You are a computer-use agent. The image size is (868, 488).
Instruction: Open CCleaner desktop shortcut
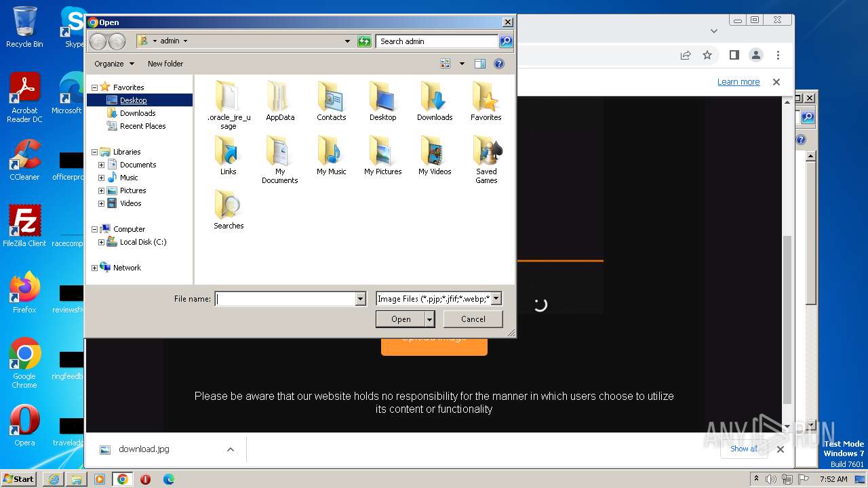[x=24, y=161]
